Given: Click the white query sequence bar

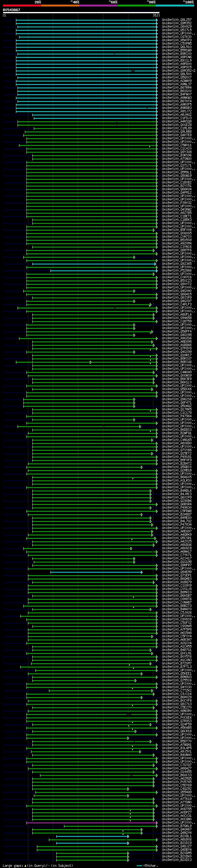Looking at the screenshot, I should 81,12.
